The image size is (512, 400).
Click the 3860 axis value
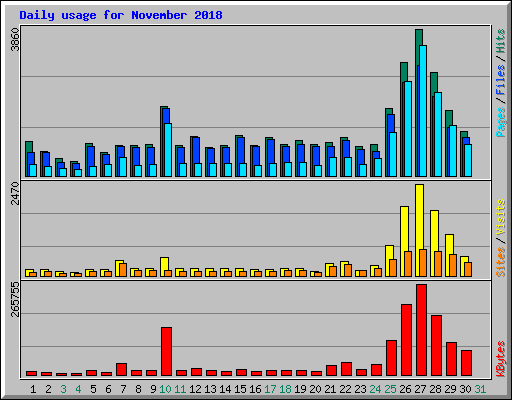[16, 39]
